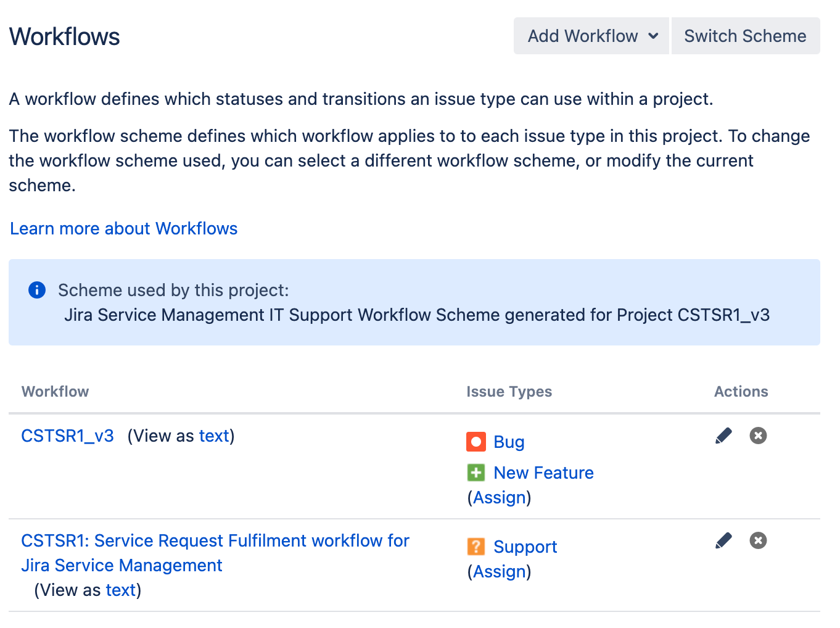Click the Issue Types column header
Screen dimensions: 840x628
(509, 391)
